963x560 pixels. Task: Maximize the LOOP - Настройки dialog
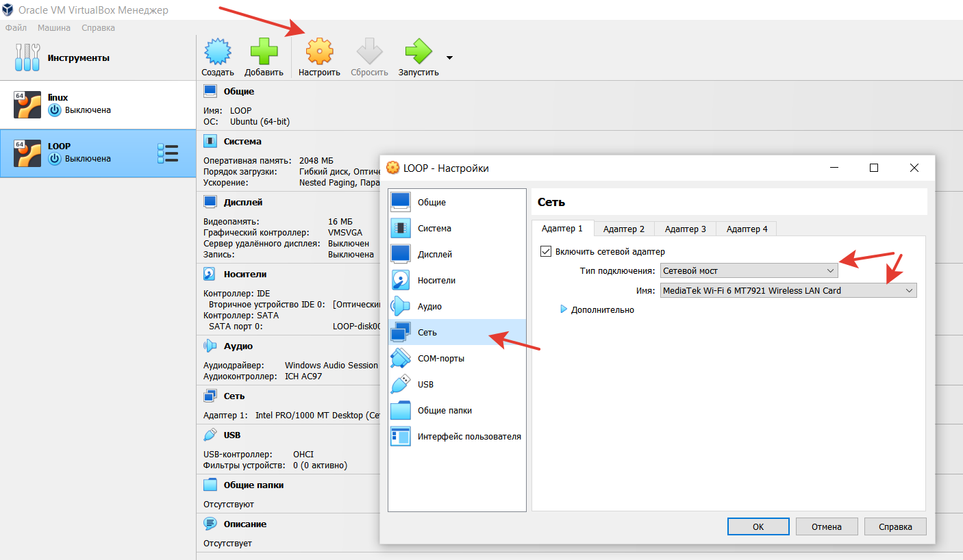[x=873, y=168]
